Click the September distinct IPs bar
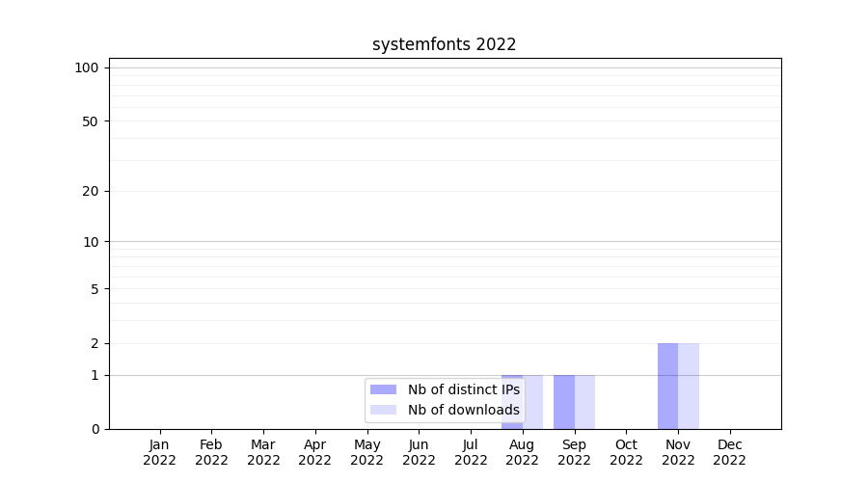Viewport: 868px width, 482px height. 563,401
